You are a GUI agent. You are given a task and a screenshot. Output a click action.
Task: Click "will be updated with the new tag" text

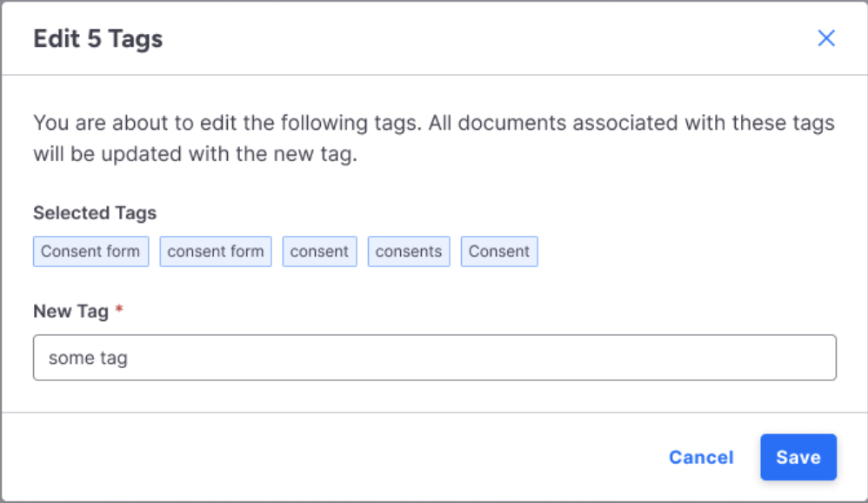click(195, 156)
